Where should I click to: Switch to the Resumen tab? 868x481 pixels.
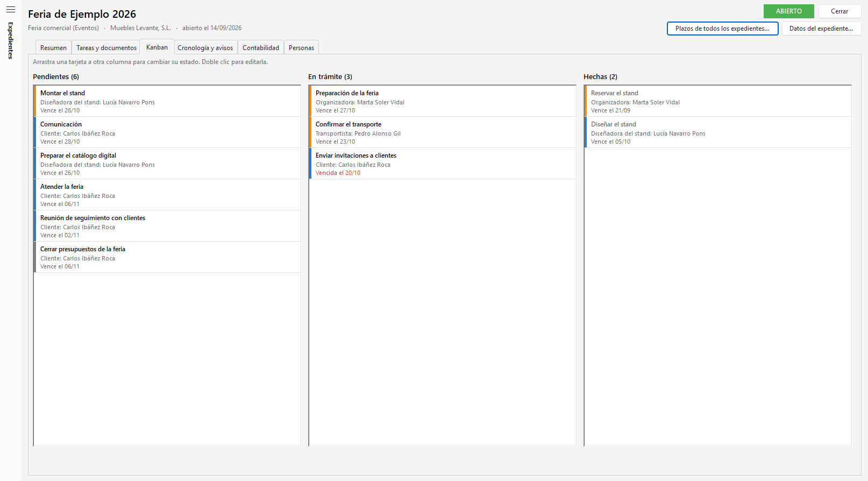[53, 48]
